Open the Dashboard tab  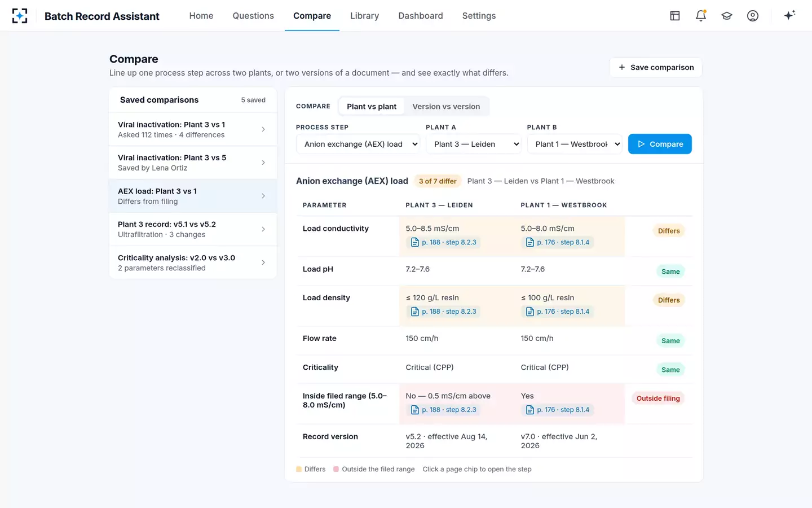[421, 16]
